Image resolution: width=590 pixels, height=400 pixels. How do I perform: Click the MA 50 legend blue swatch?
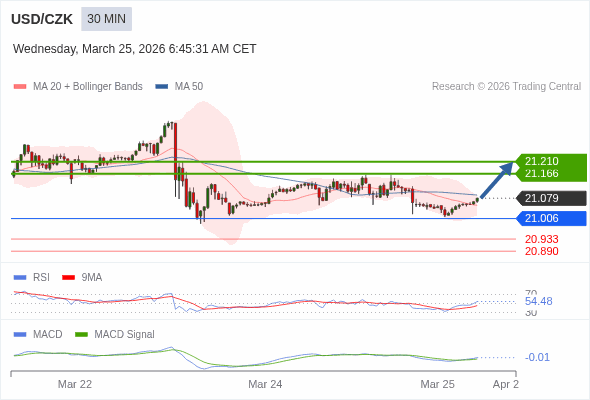point(162,87)
